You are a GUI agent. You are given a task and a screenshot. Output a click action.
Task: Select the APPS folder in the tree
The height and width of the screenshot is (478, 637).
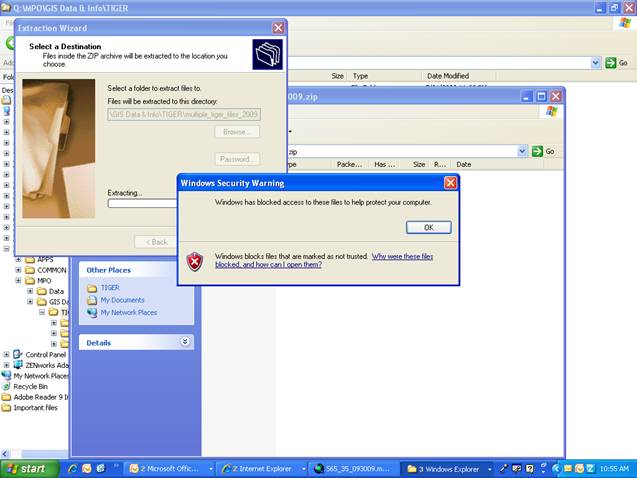[x=45, y=259]
